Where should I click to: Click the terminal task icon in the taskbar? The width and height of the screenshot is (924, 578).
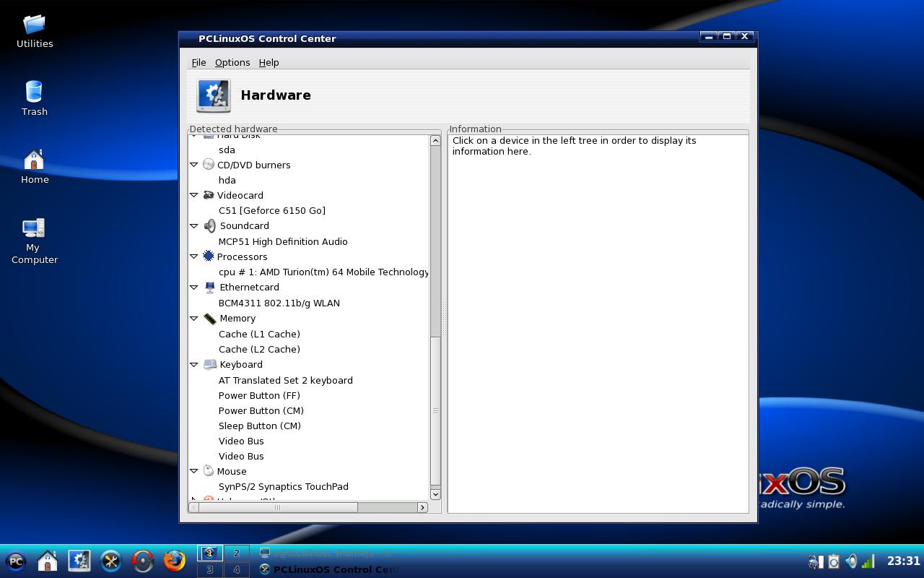[x=265, y=553]
